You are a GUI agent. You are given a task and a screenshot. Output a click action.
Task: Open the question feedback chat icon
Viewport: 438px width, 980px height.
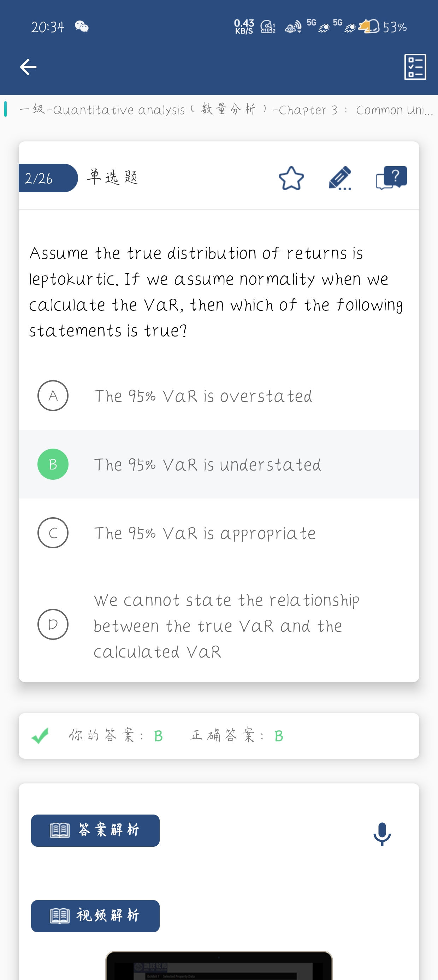point(391,178)
